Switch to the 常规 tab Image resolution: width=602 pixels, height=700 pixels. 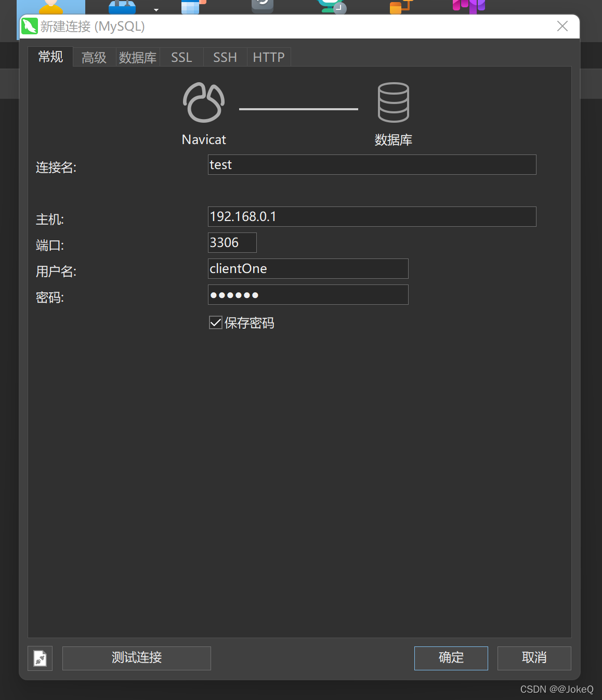(x=50, y=57)
